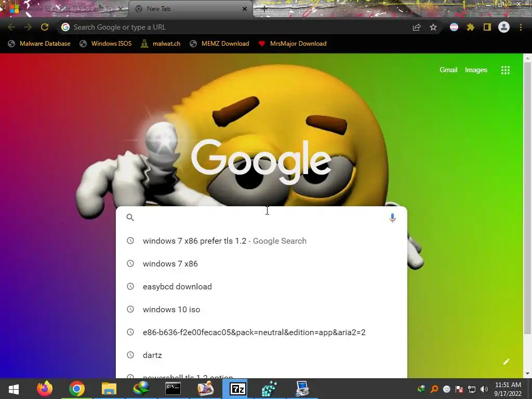The image size is (532, 399).
Task: Open the striped flag extension icon
Action: tap(454, 27)
